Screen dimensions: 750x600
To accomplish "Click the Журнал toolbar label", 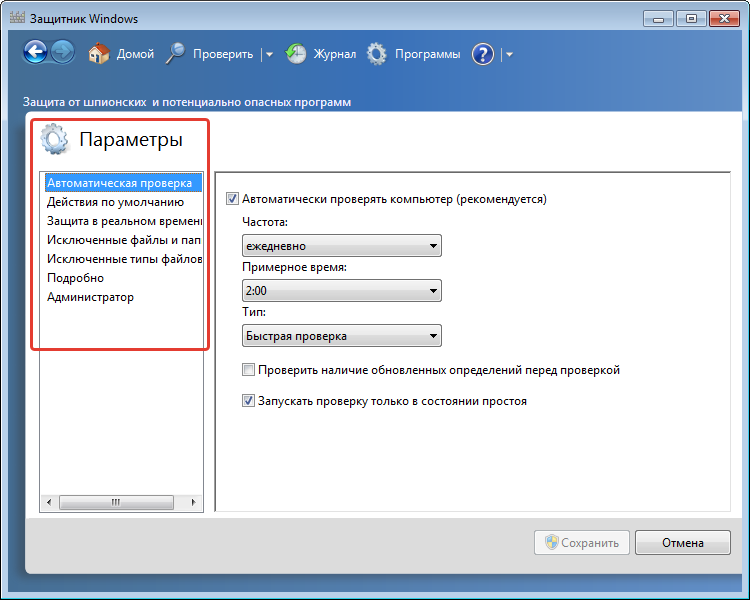I will coord(335,54).
